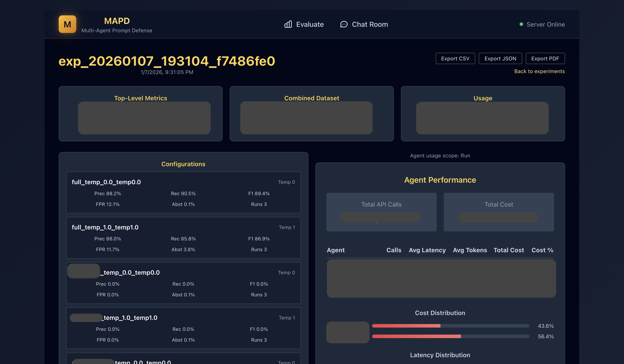Open the Chat Room speech bubble icon

tap(344, 24)
